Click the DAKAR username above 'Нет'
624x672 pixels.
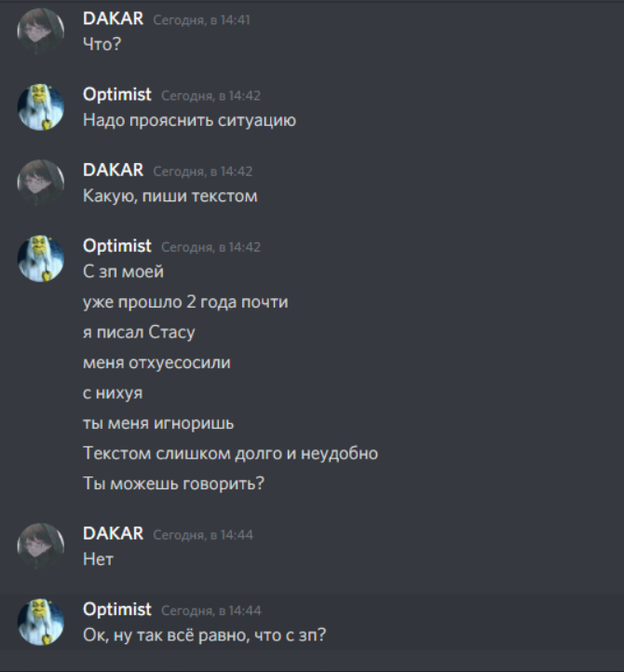tap(113, 533)
